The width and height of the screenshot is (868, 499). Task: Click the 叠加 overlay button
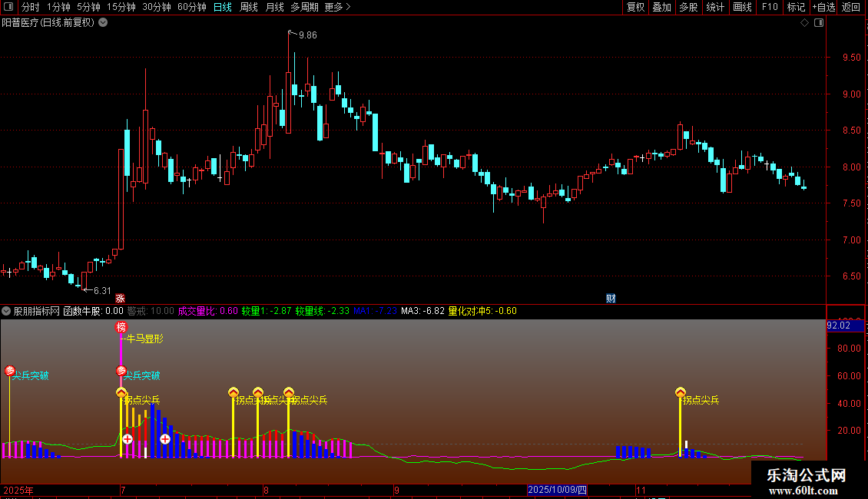661,7
